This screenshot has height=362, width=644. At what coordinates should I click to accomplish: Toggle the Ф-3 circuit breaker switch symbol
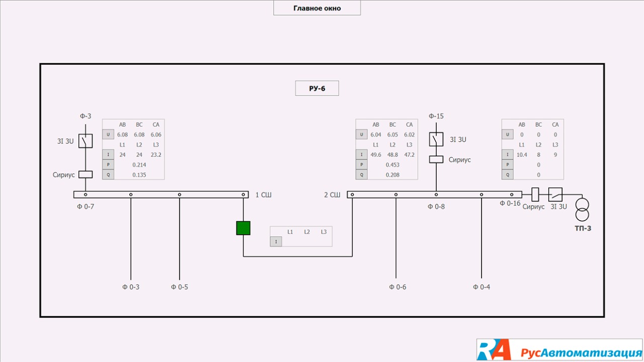[86, 141]
